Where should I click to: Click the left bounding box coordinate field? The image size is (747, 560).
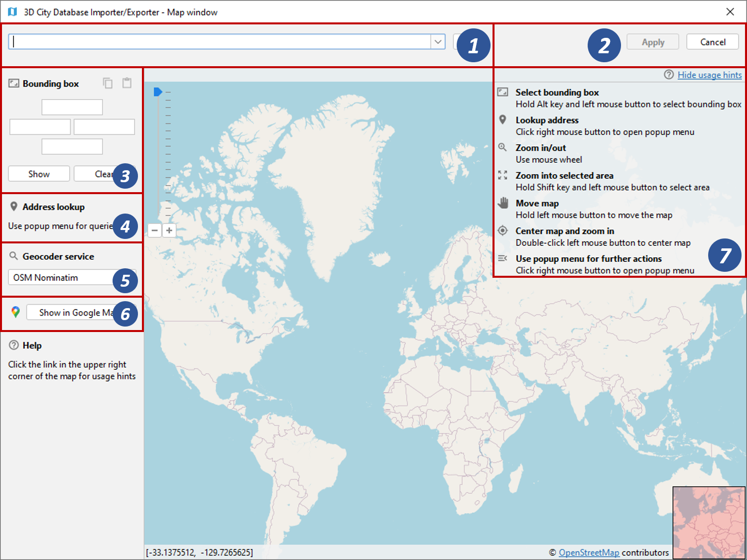click(x=40, y=127)
